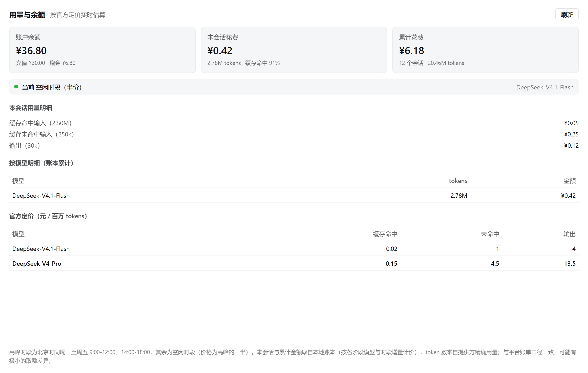Click the 模型 header in the 按模型明细 table

pyautogui.click(x=18, y=181)
